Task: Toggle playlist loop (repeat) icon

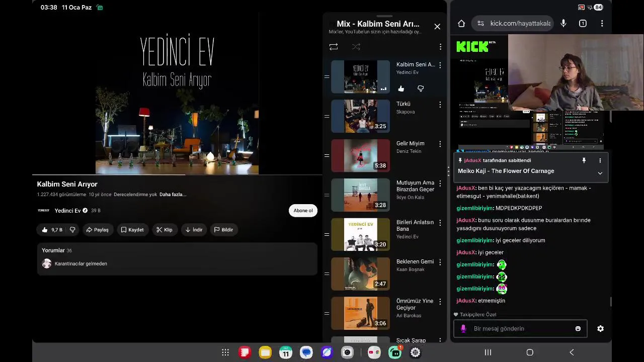Action: point(334,47)
